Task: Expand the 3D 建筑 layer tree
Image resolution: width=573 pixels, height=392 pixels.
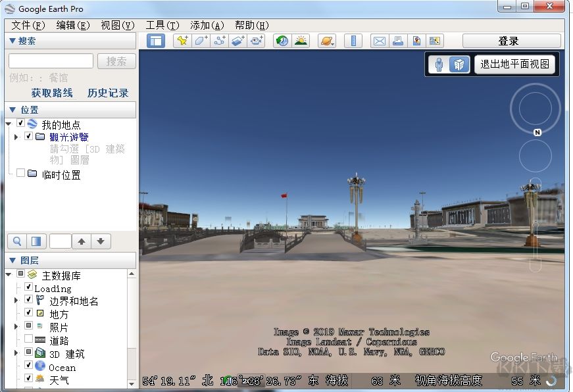Action: pyautogui.click(x=15, y=352)
